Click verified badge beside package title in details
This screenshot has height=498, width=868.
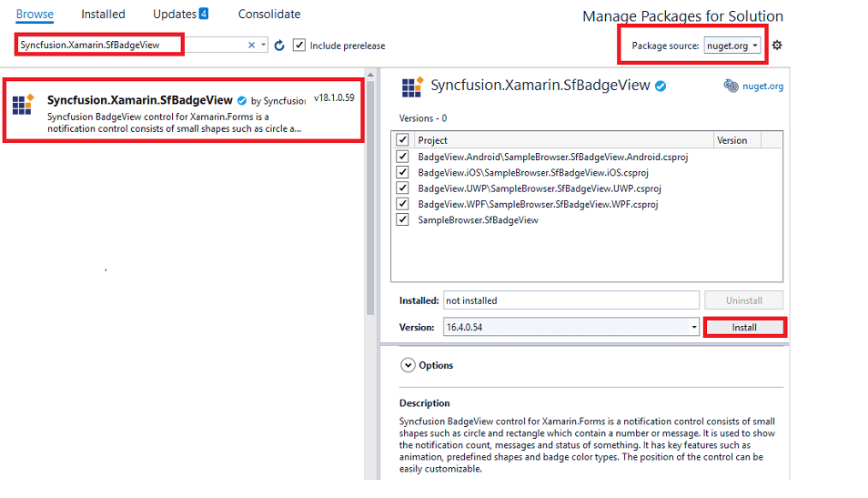[x=661, y=86]
